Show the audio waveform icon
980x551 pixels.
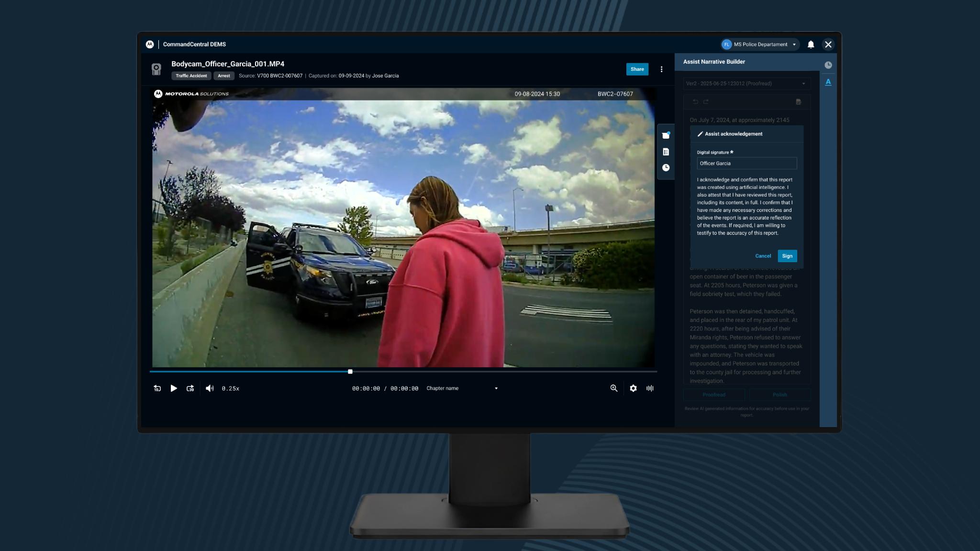(x=650, y=388)
